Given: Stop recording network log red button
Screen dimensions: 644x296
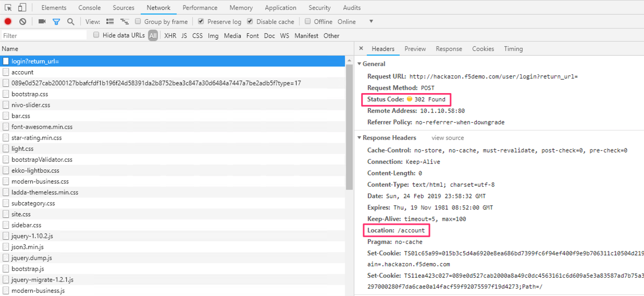Looking at the screenshot, I should [8, 21].
